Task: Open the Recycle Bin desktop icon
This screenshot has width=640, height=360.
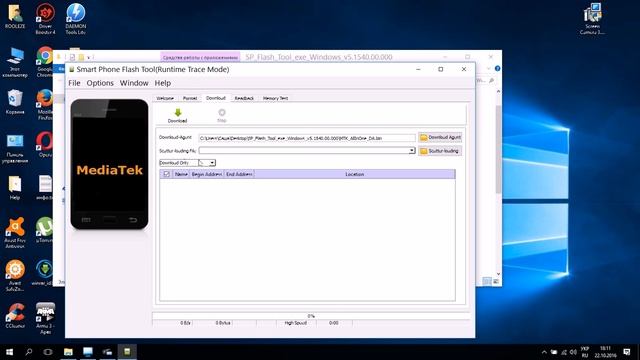Action: pos(15,102)
